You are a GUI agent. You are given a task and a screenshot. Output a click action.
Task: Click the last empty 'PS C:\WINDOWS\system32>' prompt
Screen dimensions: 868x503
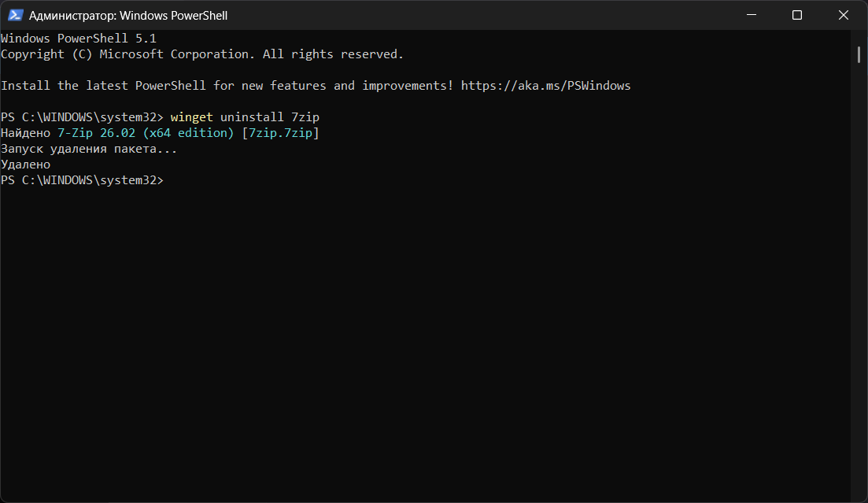(82, 180)
